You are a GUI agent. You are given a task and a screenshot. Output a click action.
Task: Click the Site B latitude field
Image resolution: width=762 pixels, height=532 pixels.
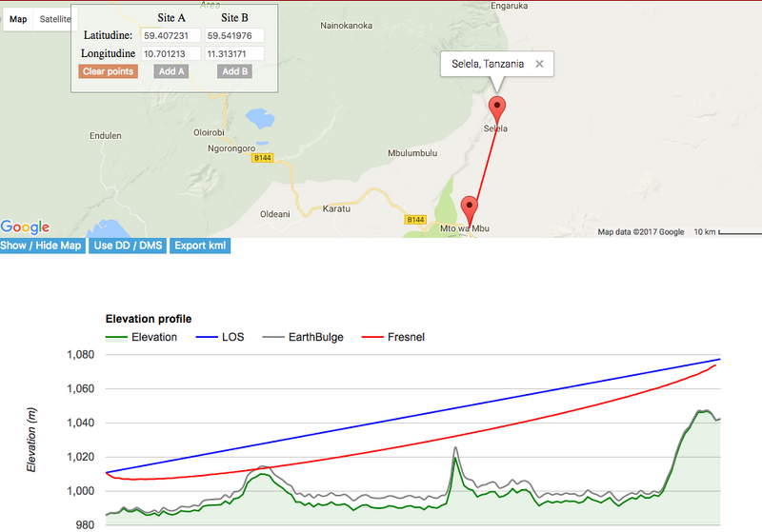pyautogui.click(x=234, y=35)
